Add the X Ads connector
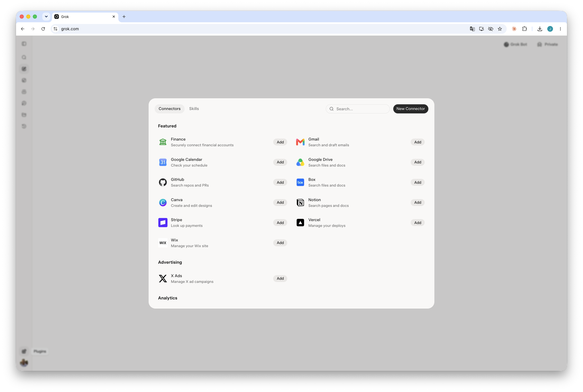 tap(280, 279)
